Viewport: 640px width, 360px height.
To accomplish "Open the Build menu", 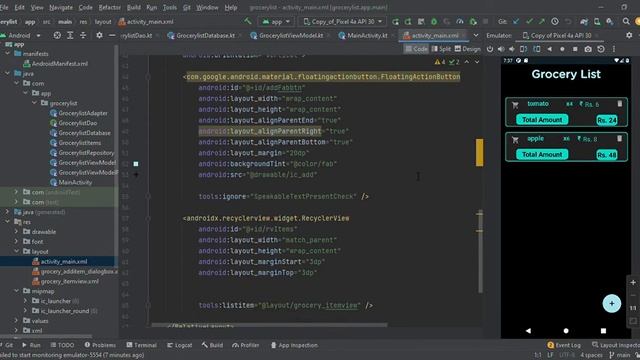I will [x=133, y=7].
